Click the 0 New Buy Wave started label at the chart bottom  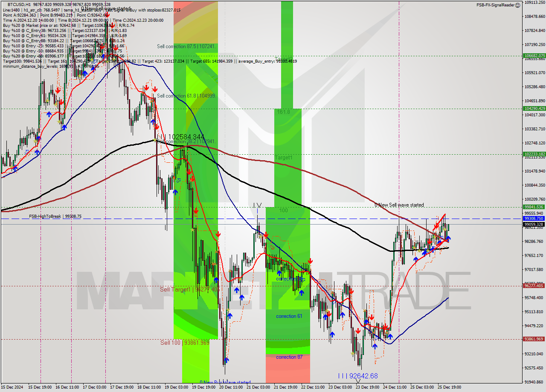225,383
